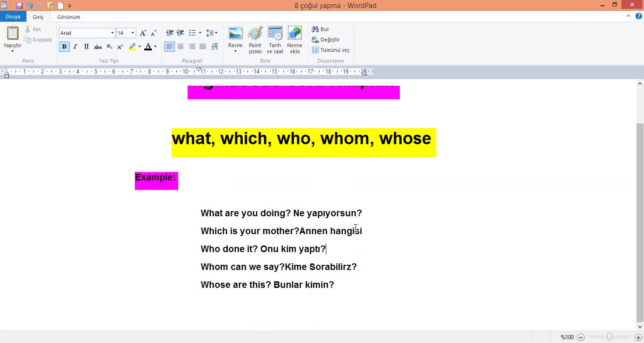Open the Arial font family dropdown
644x343 pixels.
click(x=112, y=33)
